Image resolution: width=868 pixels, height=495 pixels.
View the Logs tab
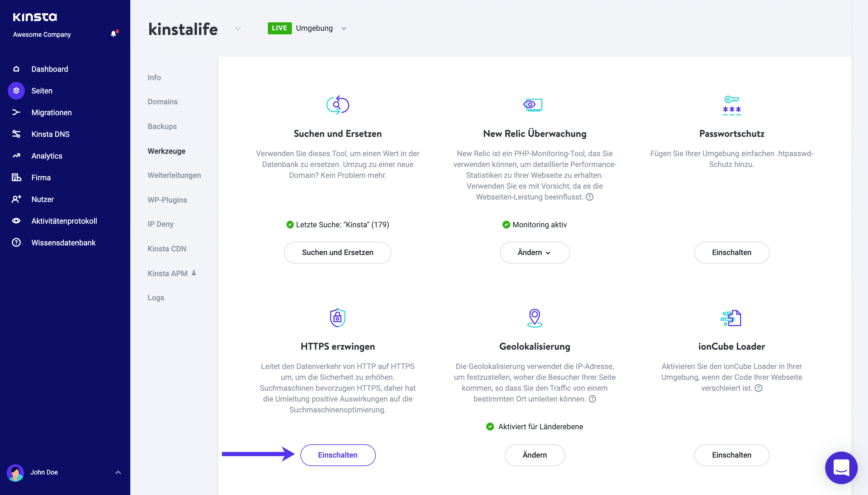pyautogui.click(x=156, y=298)
